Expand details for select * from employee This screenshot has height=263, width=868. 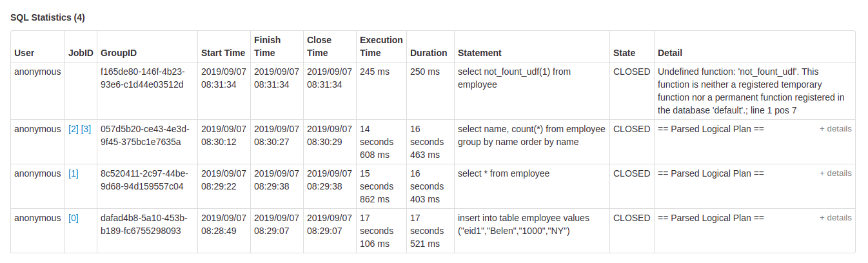pyautogui.click(x=835, y=173)
